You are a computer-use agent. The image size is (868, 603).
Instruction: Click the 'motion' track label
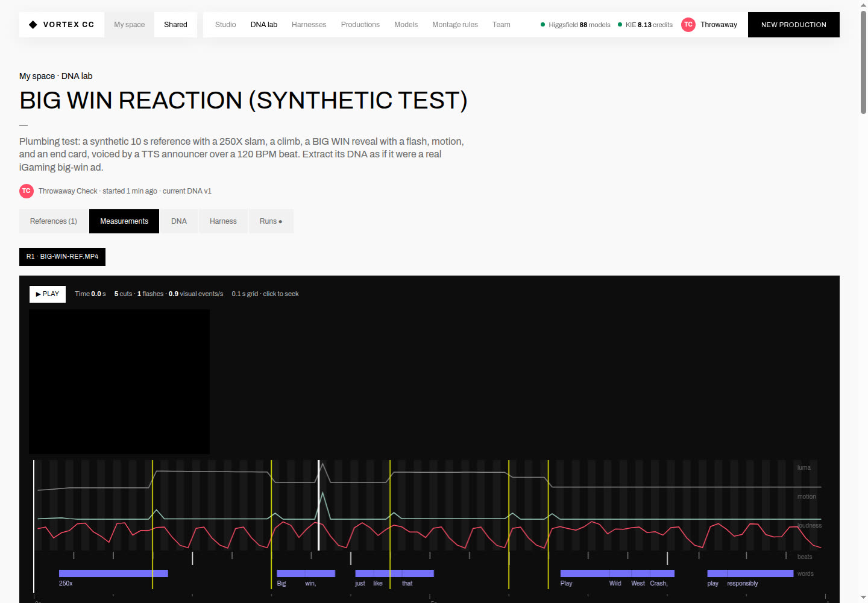807,497
